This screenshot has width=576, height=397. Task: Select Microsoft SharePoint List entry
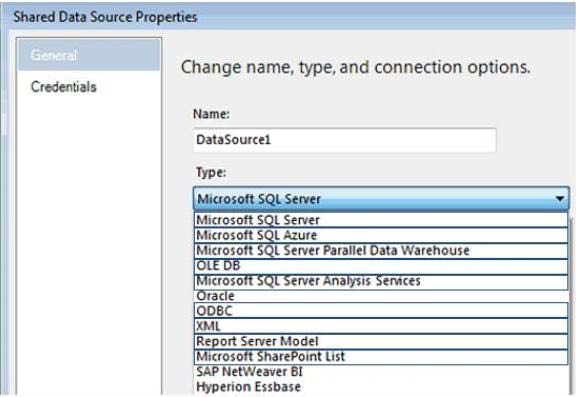[381, 357]
